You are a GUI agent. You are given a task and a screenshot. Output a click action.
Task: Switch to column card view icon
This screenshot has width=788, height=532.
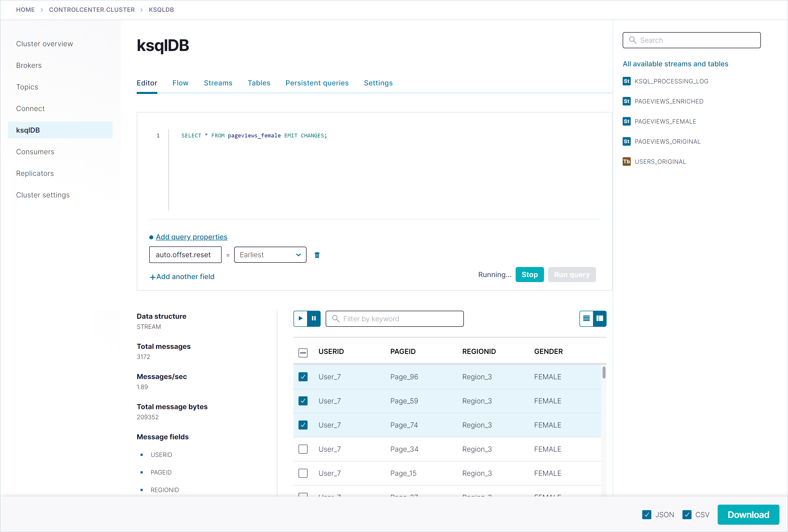coord(600,318)
